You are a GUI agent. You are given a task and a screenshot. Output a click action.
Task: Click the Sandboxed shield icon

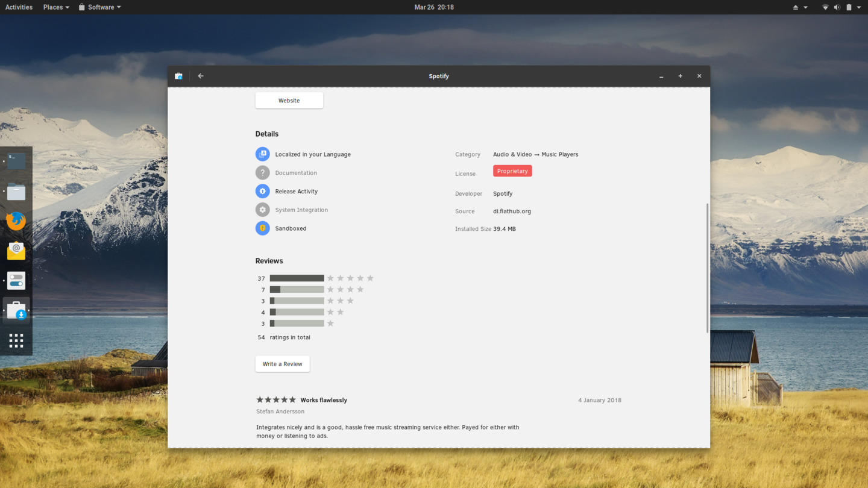(x=262, y=228)
